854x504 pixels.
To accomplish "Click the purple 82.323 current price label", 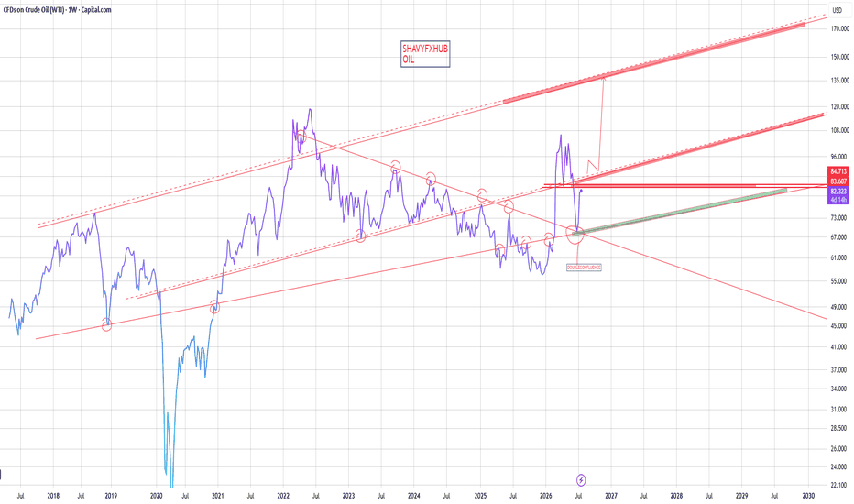I will click(x=838, y=192).
